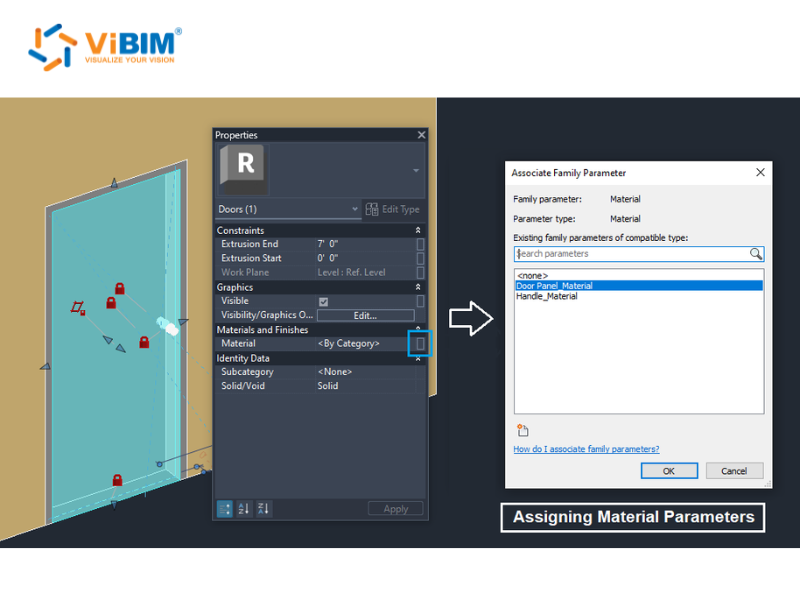Click the red lock on the door's bottom edge
800x600 pixels.
tap(117, 480)
